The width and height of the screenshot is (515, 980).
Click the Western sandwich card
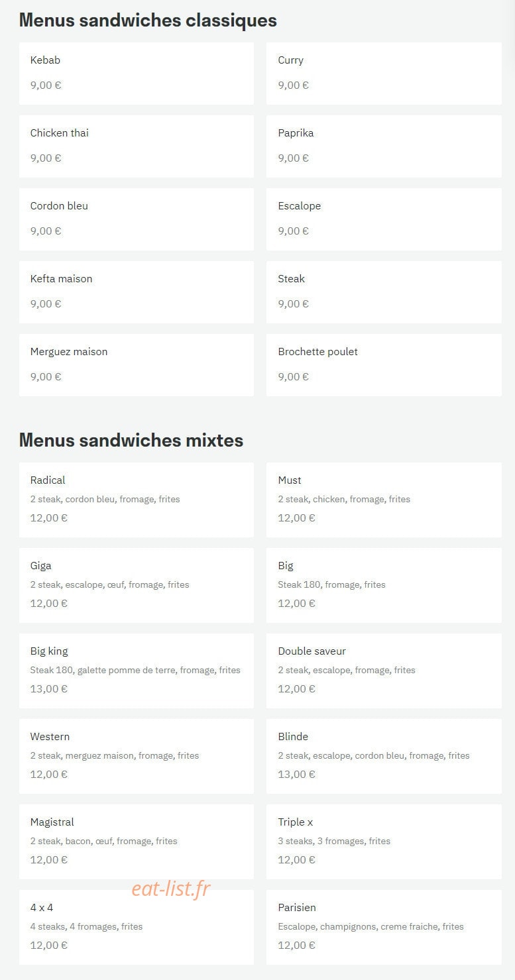point(136,756)
